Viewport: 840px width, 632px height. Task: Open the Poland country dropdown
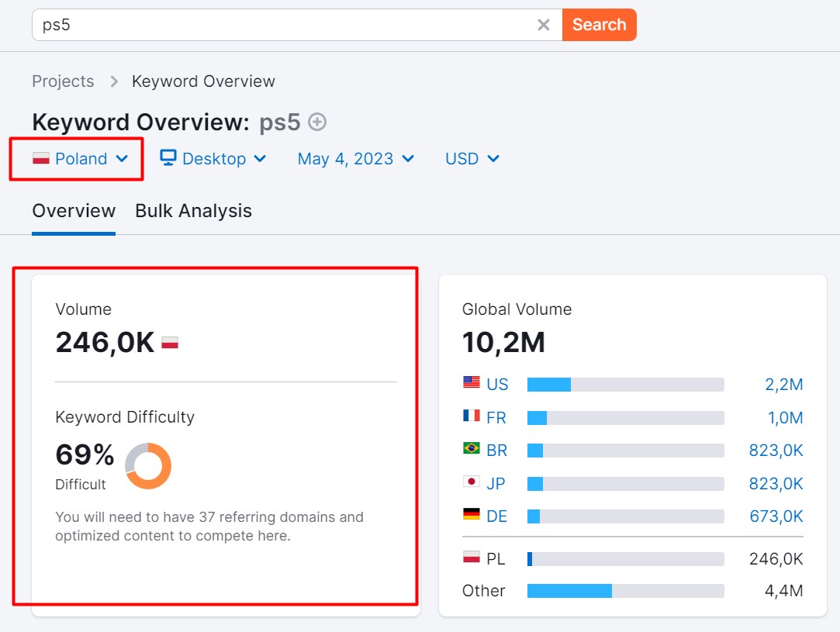(81, 158)
